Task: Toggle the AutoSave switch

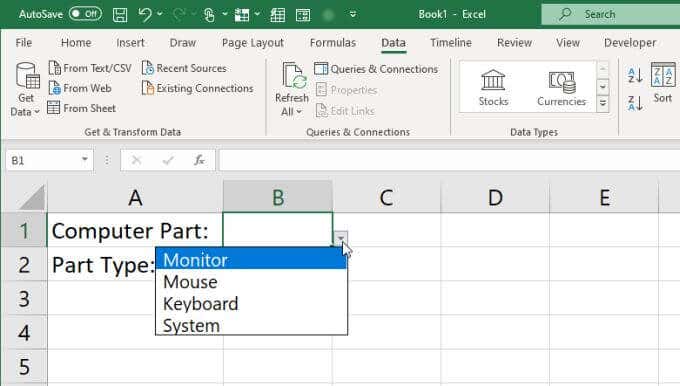Action: click(x=85, y=14)
